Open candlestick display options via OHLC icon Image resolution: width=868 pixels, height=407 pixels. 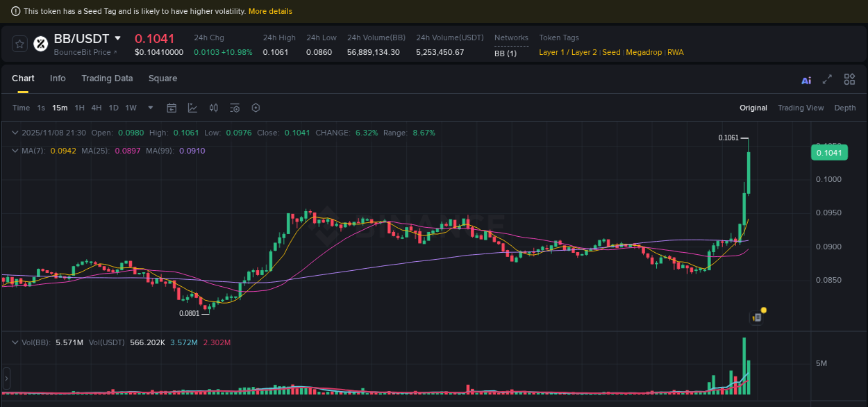[213, 108]
